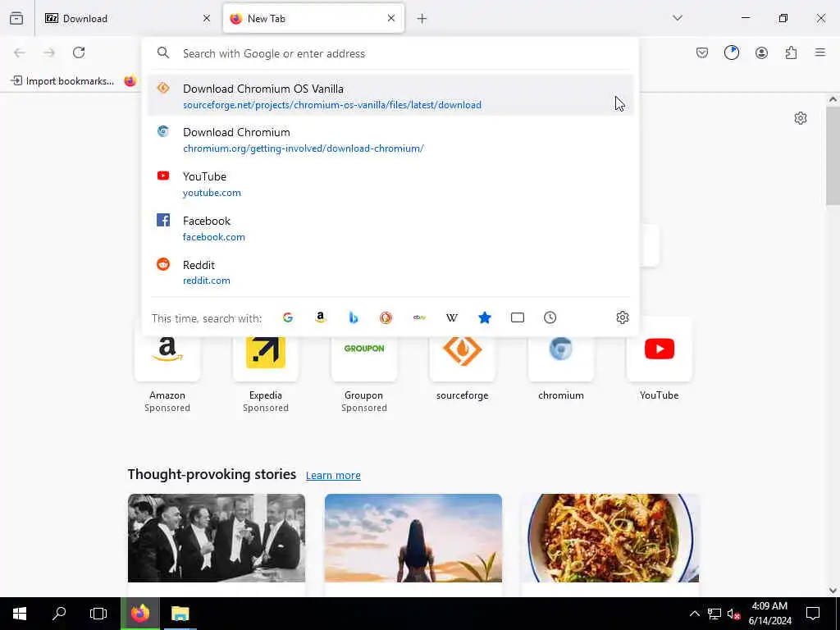Open search settings gear in dropdown
Screen dimensions: 840x630
pyautogui.click(x=622, y=317)
